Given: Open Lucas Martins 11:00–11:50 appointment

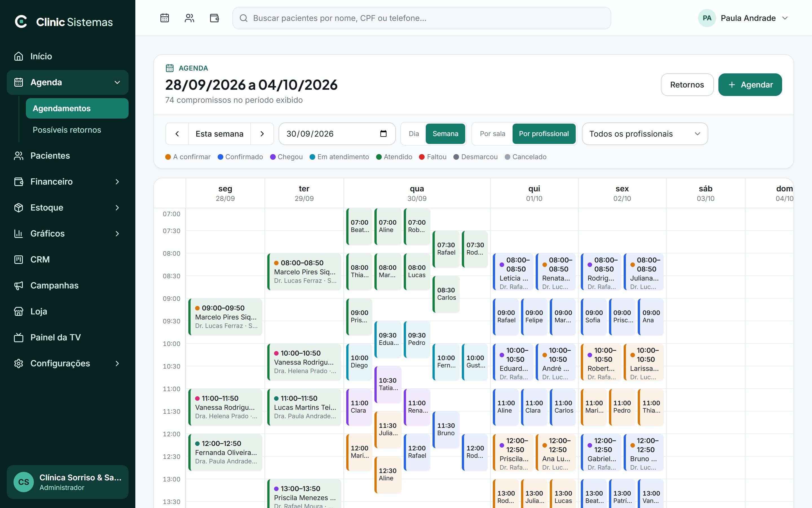Looking at the screenshot, I should [304, 407].
